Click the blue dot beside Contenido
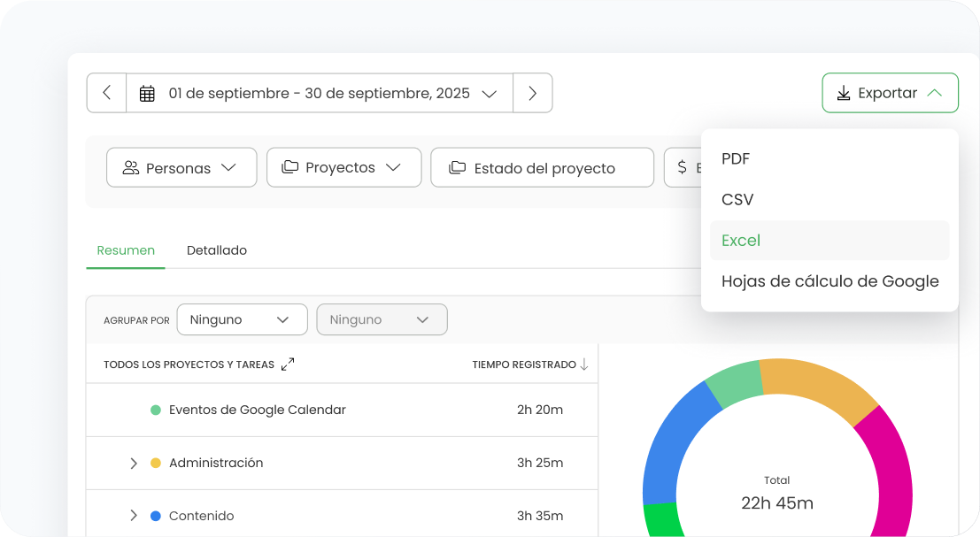The width and height of the screenshot is (980, 537). pos(156,517)
